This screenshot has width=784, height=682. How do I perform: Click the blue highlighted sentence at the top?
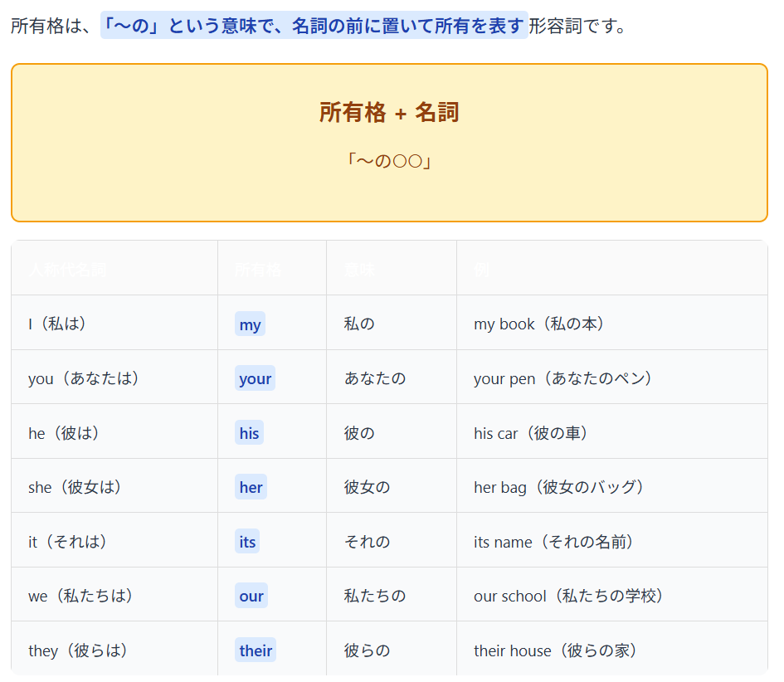[x=314, y=26]
